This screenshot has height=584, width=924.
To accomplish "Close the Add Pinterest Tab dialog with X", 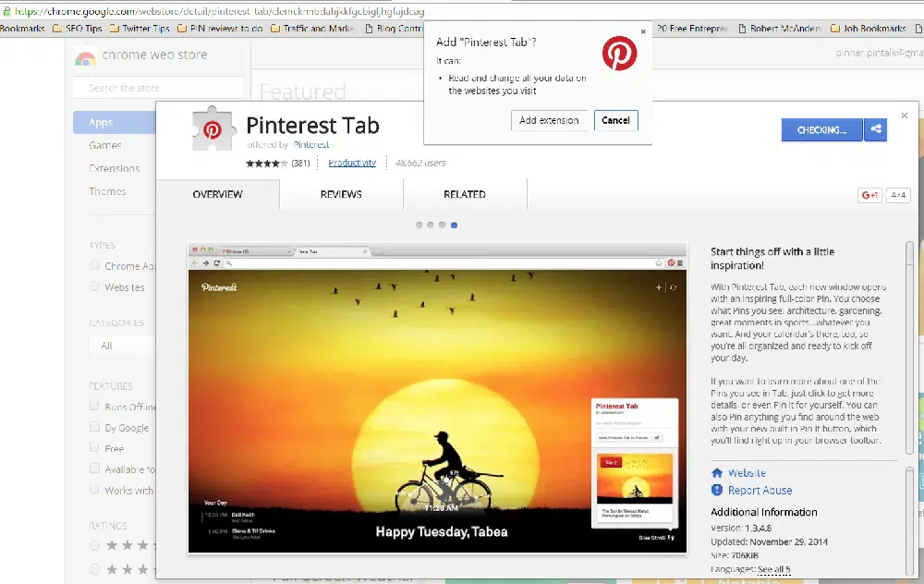I will (643, 31).
